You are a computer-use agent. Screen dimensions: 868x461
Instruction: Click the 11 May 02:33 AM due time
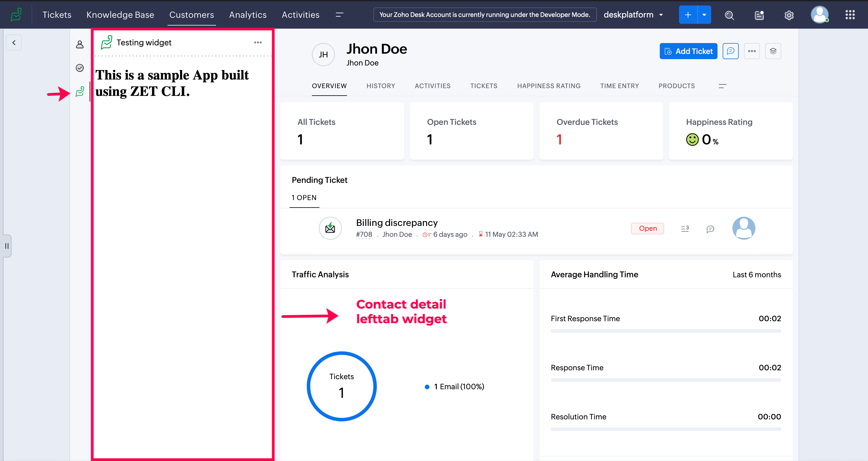(508, 234)
